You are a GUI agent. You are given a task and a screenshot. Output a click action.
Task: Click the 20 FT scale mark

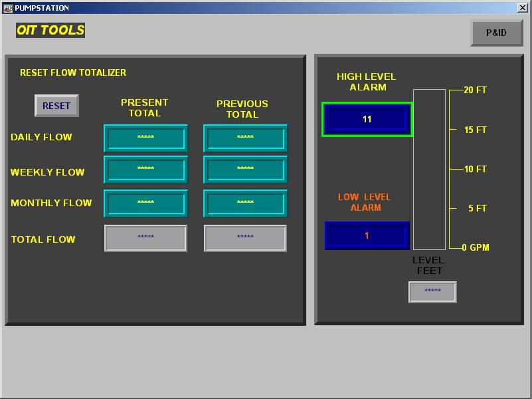(475, 90)
